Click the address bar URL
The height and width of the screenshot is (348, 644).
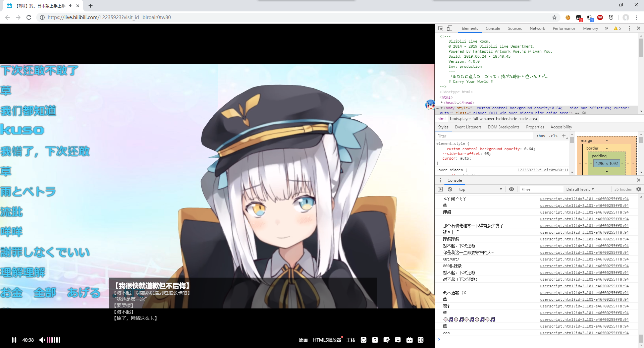point(109,17)
